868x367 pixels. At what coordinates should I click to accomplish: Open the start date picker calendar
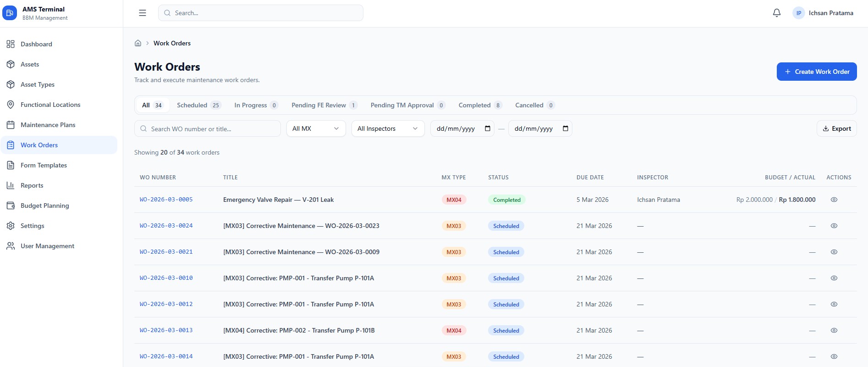(488, 128)
